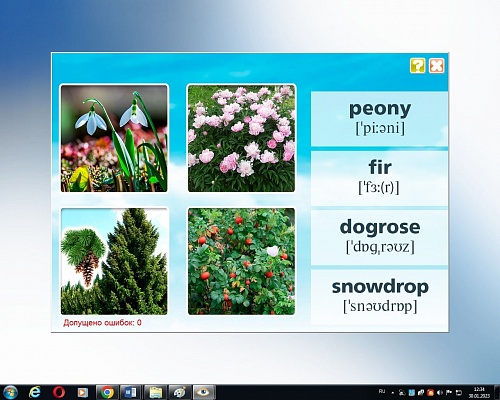500x400 pixels.
Task: Click the fir tree with cone picture
Action: click(114, 261)
